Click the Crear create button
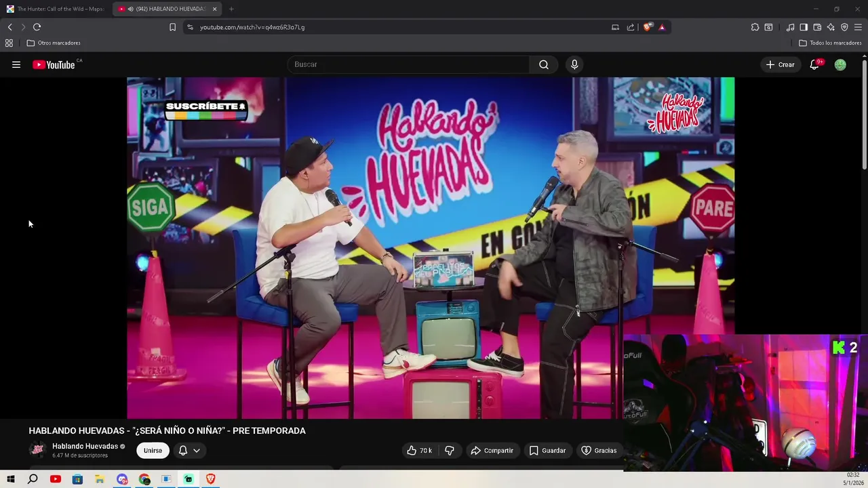This screenshot has height=488, width=868. [x=780, y=64]
